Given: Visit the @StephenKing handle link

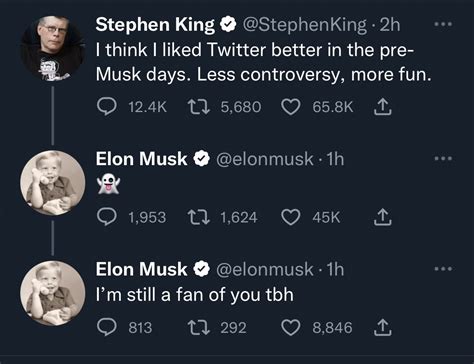Looking at the screenshot, I should [x=305, y=25].
